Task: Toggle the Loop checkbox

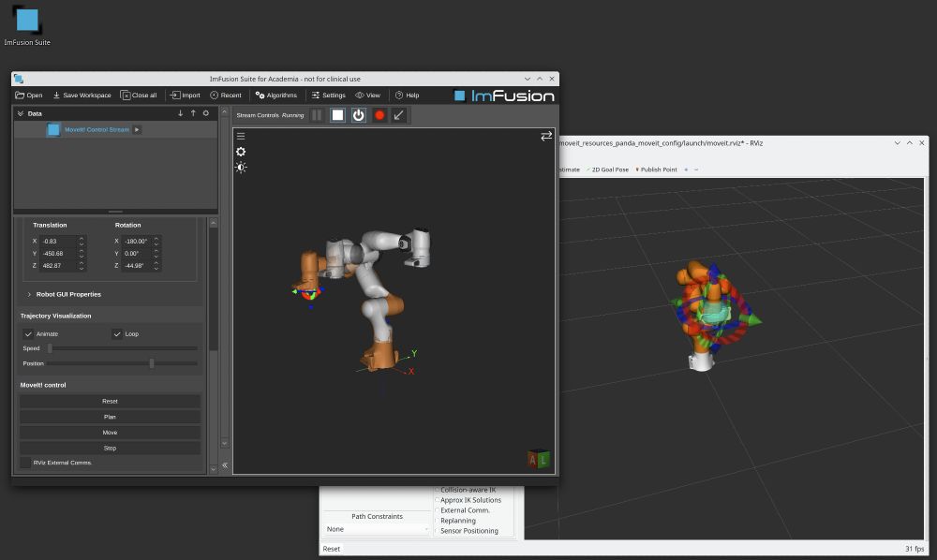Action: click(117, 333)
